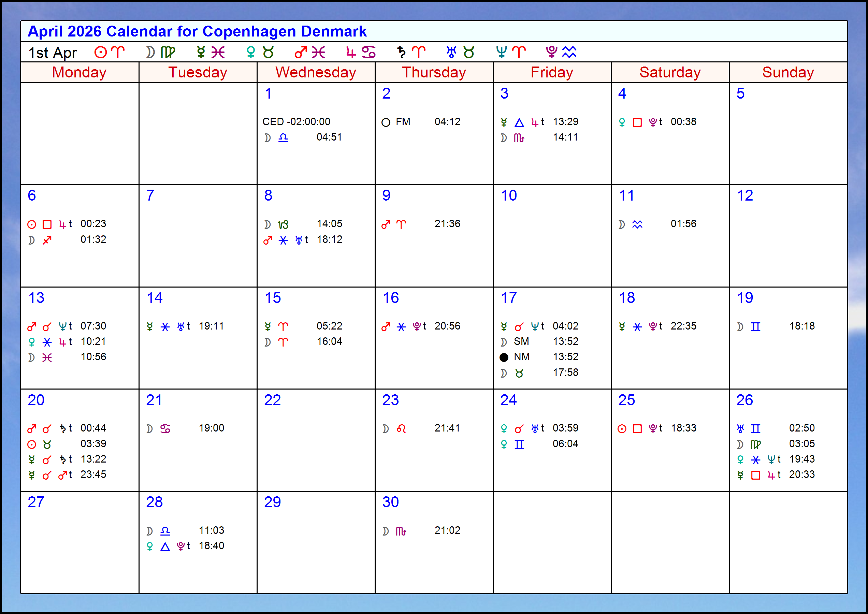Click the triangle trine symbol on April 3
The width and height of the screenshot is (868, 614).
pyautogui.click(x=519, y=122)
